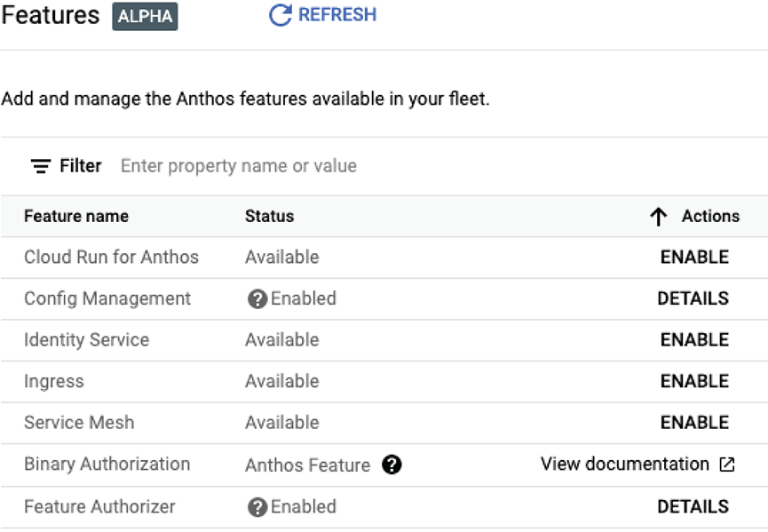Select the Config Management feature name
The height and width of the screenshot is (532, 768).
click(x=107, y=298)
